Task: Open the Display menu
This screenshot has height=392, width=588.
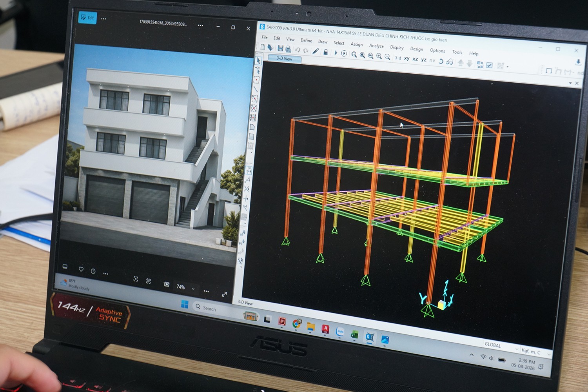Action: [397, 47]
